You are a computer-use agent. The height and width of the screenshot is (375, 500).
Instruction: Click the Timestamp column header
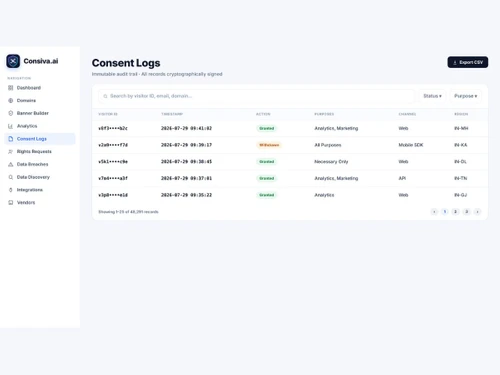point(172,114)
